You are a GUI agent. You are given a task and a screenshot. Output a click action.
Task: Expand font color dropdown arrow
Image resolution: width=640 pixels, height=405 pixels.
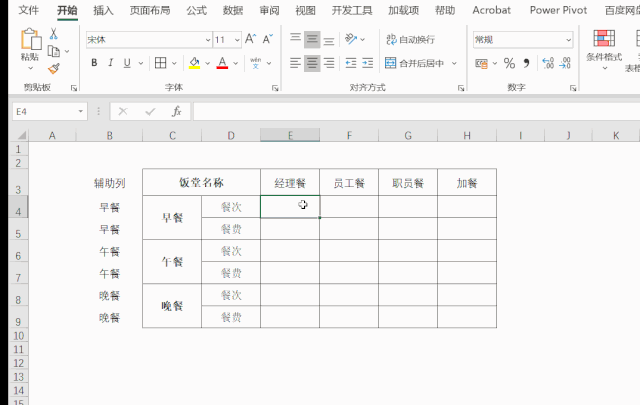[x=236, y=63]
